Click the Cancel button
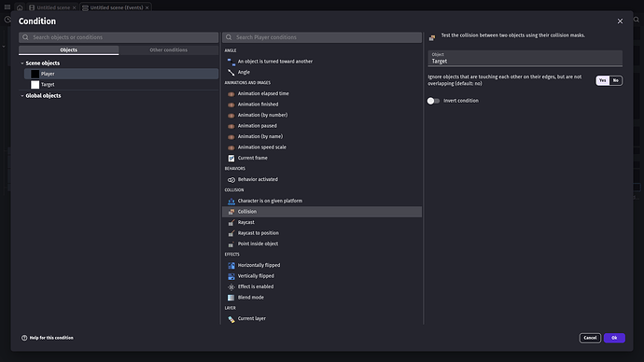Screen dimensions: 644x362 pos(590,338)
